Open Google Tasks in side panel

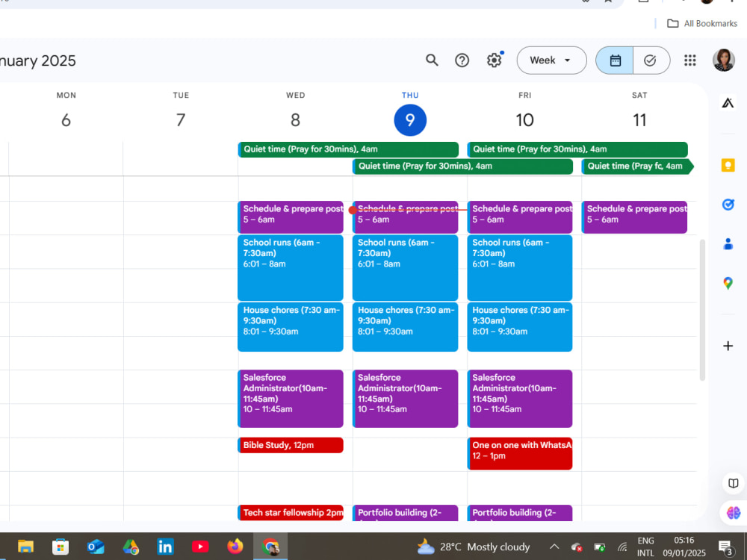(x=728, y=205)
